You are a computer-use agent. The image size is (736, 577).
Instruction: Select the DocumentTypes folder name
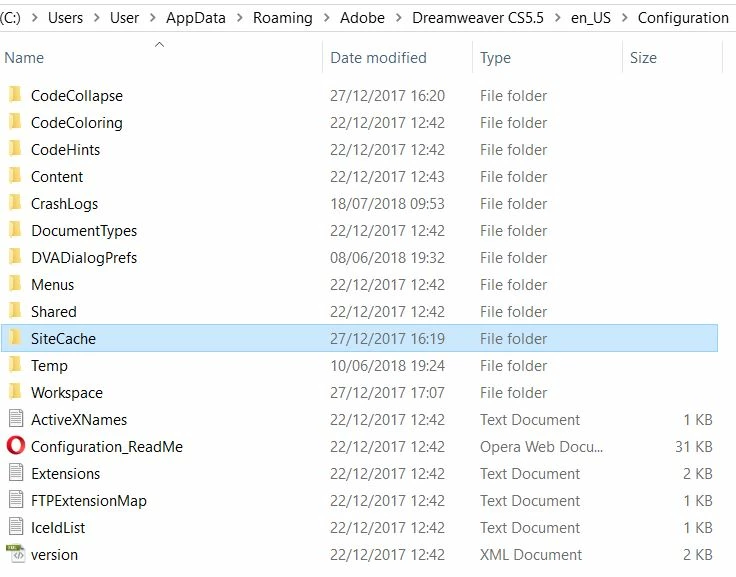point(84,231)
